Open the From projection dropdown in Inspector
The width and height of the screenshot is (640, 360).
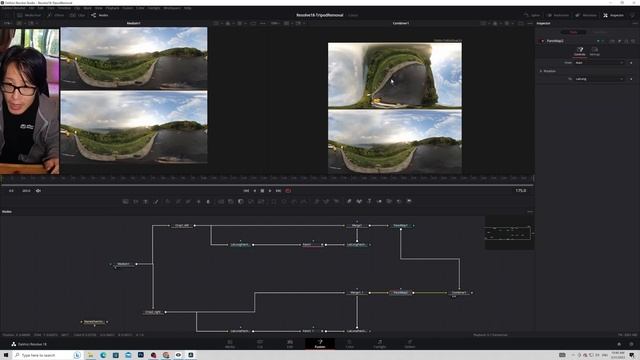(x=599, y=63)
